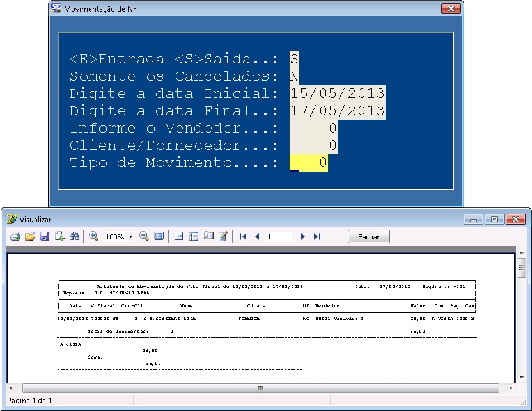Image resolution: width=532 pixels, height=411 pixels.
Task: Click the print icon in Visualizar toolbar
Action: 15,237
